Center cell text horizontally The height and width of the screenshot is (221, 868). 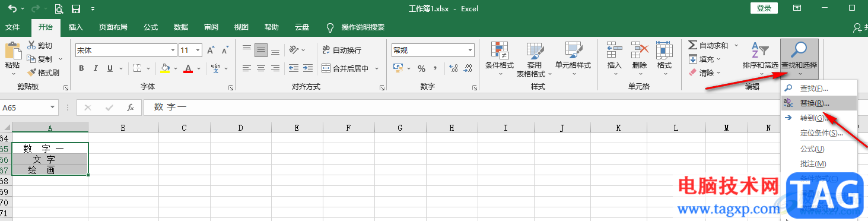coord(261,68)
